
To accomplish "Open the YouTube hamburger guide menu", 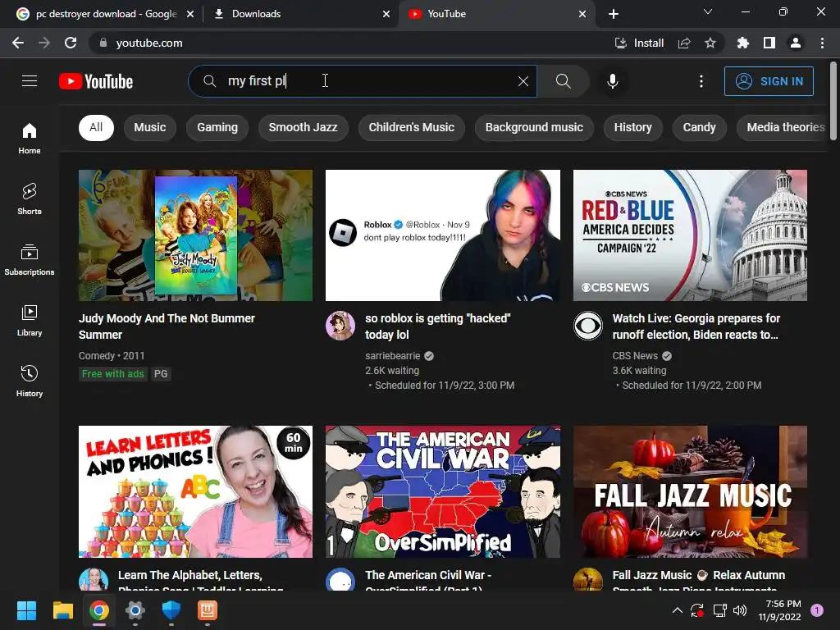I will pos(30,81).
